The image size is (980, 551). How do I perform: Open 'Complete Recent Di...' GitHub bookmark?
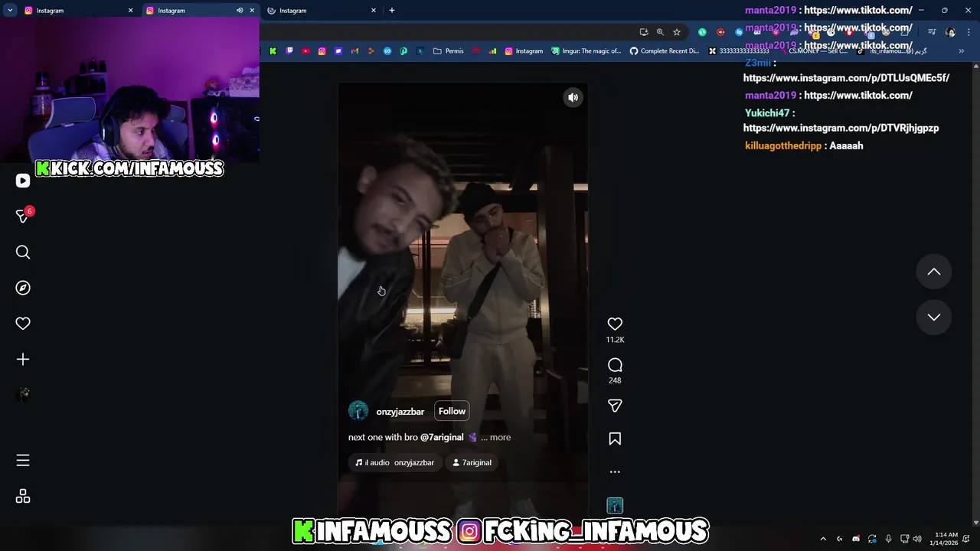pos(665,51)
